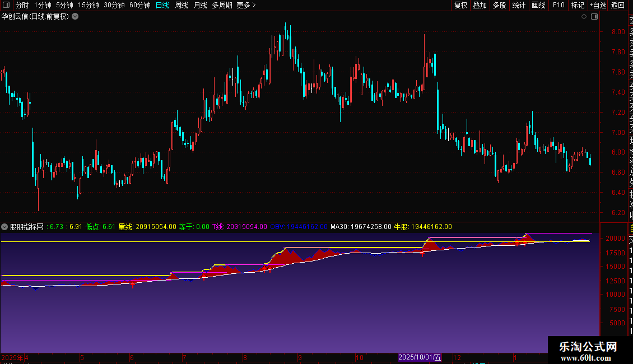Select the 5分钟 period

[x=64, y=5]
